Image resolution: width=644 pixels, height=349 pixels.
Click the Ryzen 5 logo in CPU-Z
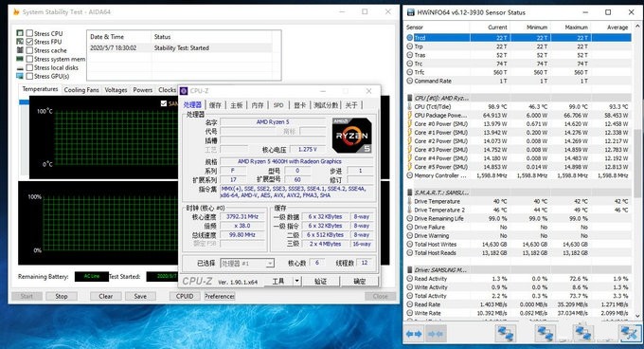tap(352, 136)
